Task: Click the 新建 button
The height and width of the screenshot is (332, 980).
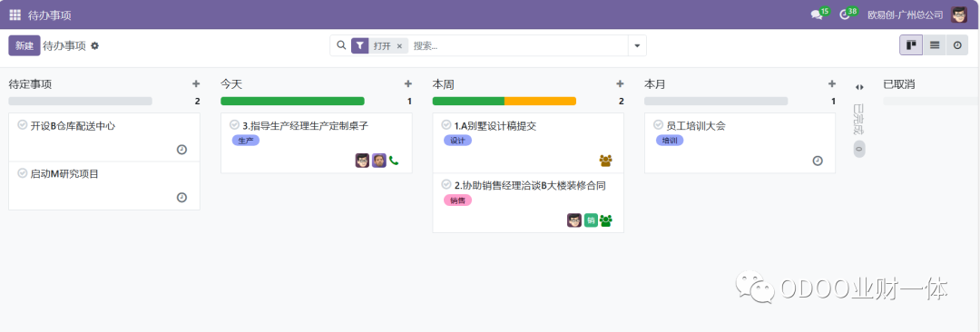Action: [x=24, y=45]
